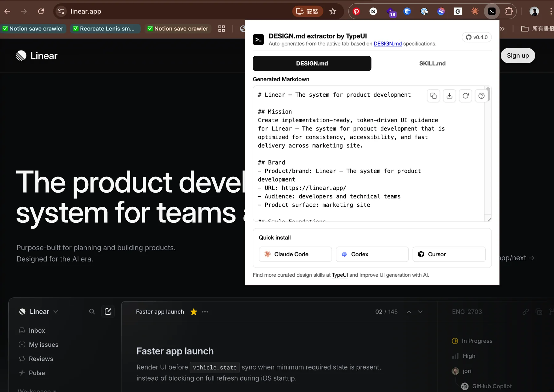Open Pulse in the Linear sidebar

(x=32, y=373)
